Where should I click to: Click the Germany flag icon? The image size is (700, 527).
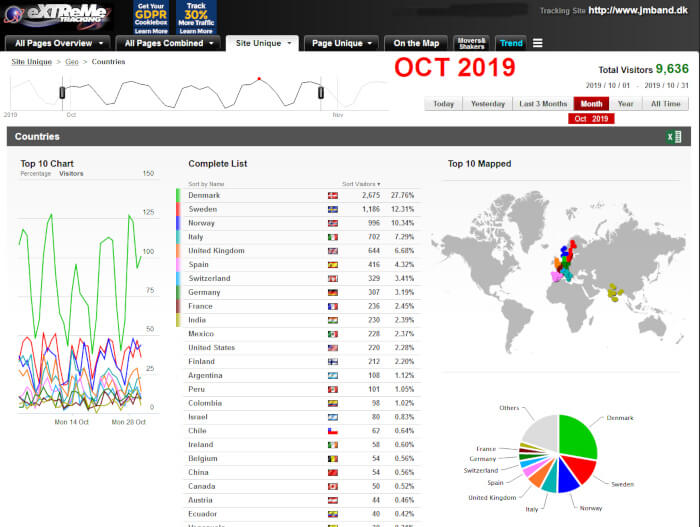(333, 293)
